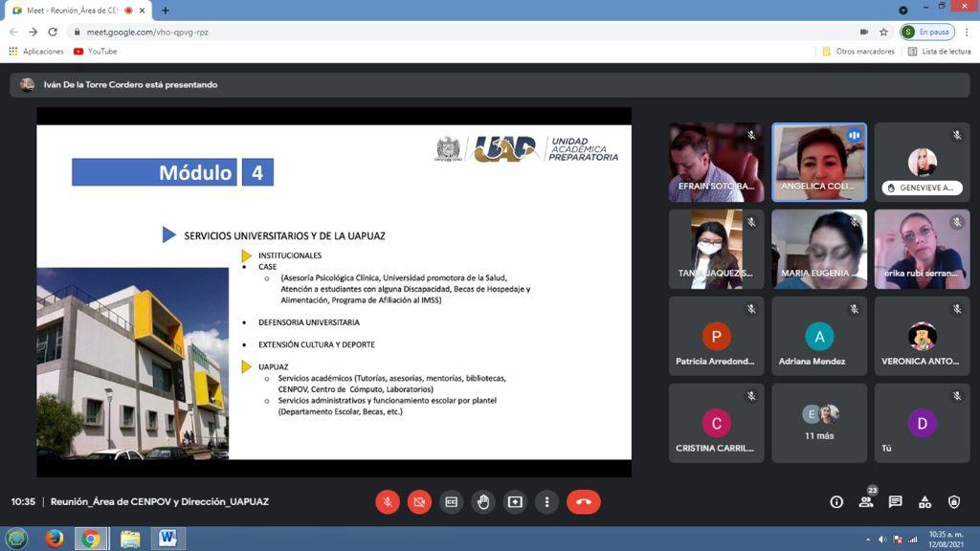
Task: Toggle closed captions on
Action: click(451, 501)
